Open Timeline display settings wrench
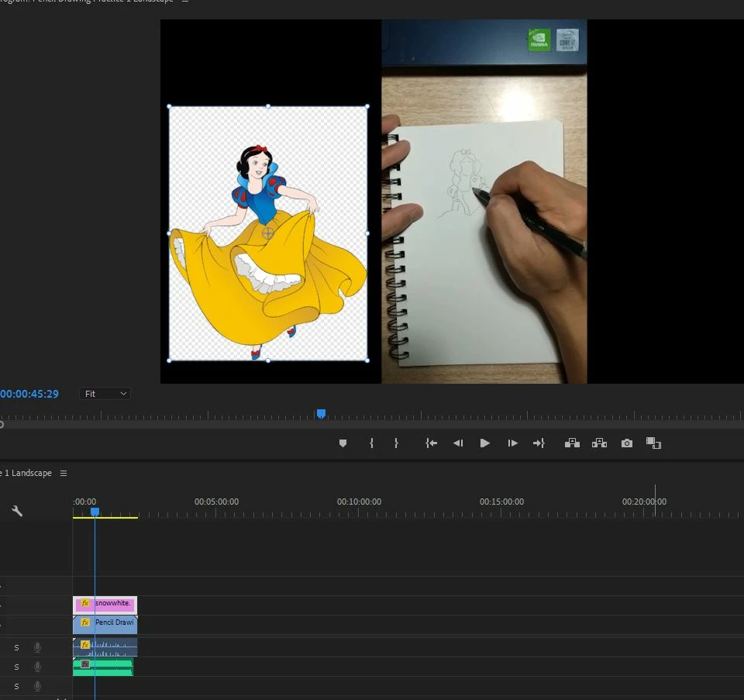 coord(17,511)
